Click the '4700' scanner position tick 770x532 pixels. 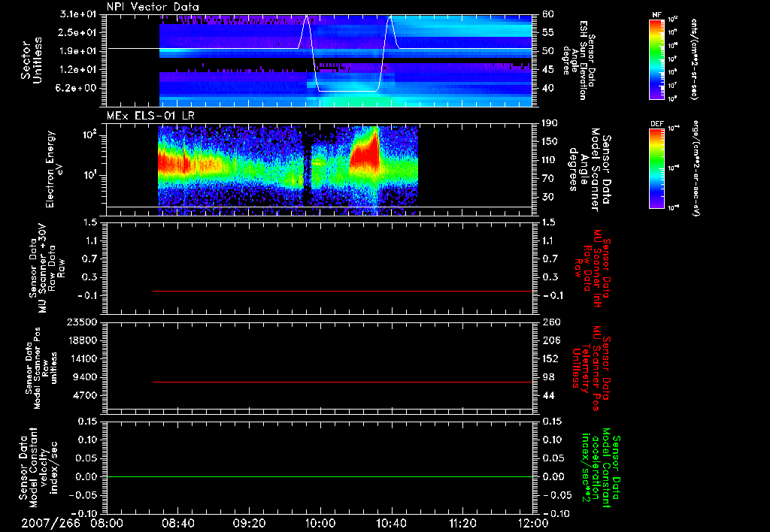click(x=85, y=395)
